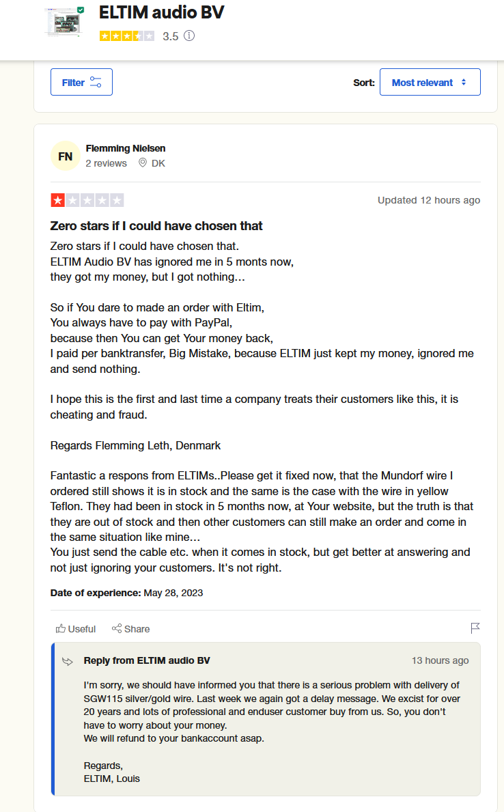Flag this review with the flag icon
The image size is (504, 812).
[x=475, y=628]
